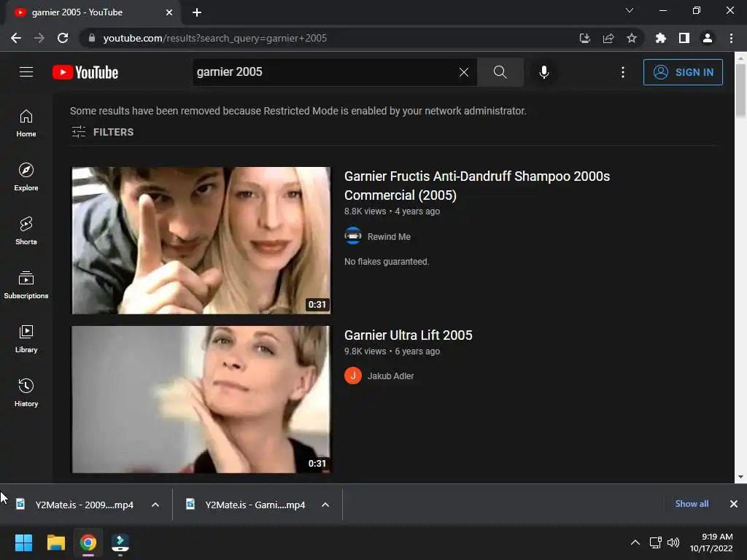
Task: Start voice search with microphone icon
Action: pyautogui.click(x=543, y=72)
